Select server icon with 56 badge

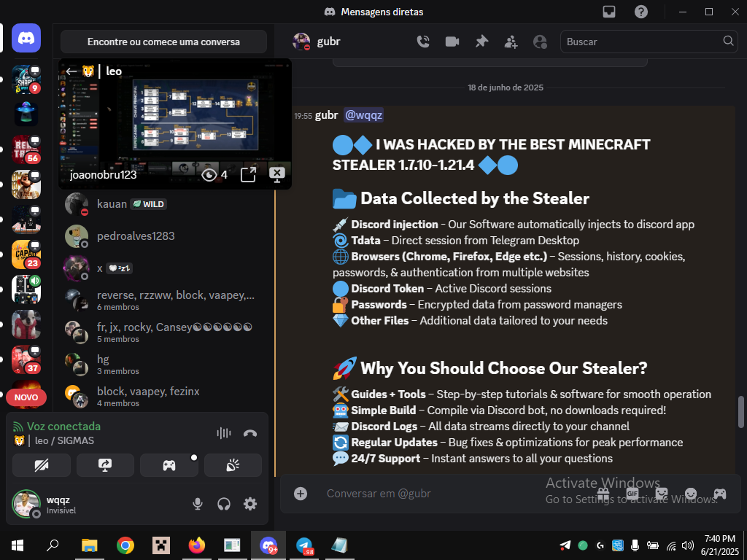coord(26,149)
